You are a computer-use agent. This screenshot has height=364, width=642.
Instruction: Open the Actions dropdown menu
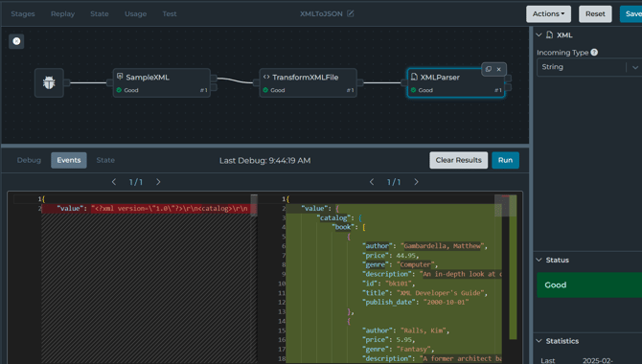click(548, 14)
